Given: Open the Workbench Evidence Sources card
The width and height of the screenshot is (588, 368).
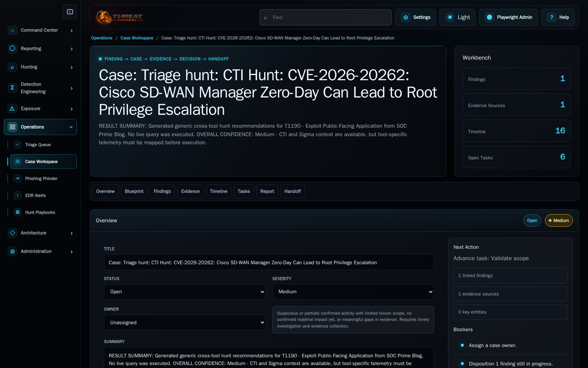Looking at the screenshot, I should [x=516, y=105].
